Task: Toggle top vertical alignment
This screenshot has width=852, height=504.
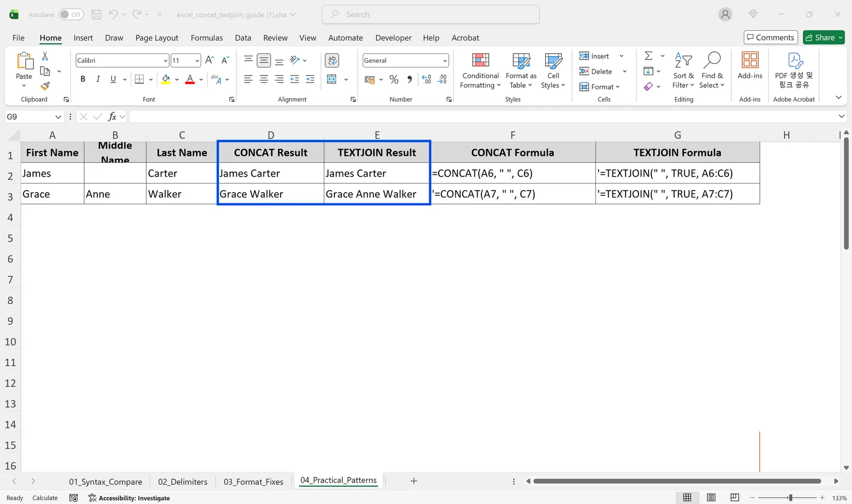Action: (x=248, y=60)
